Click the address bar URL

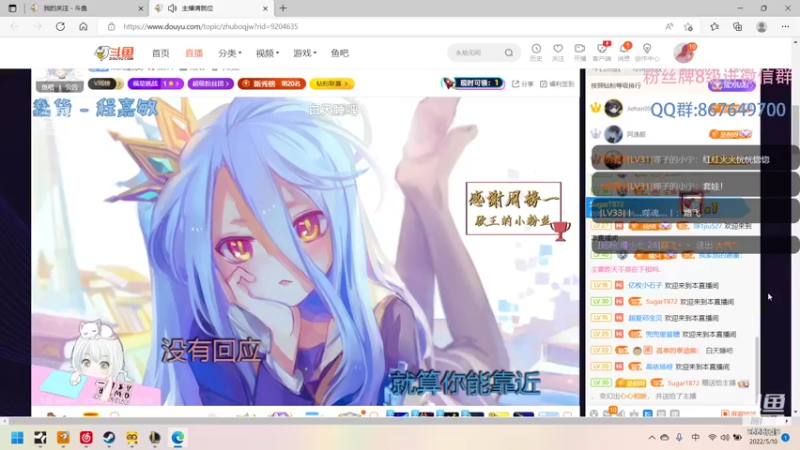coord(210,27)
